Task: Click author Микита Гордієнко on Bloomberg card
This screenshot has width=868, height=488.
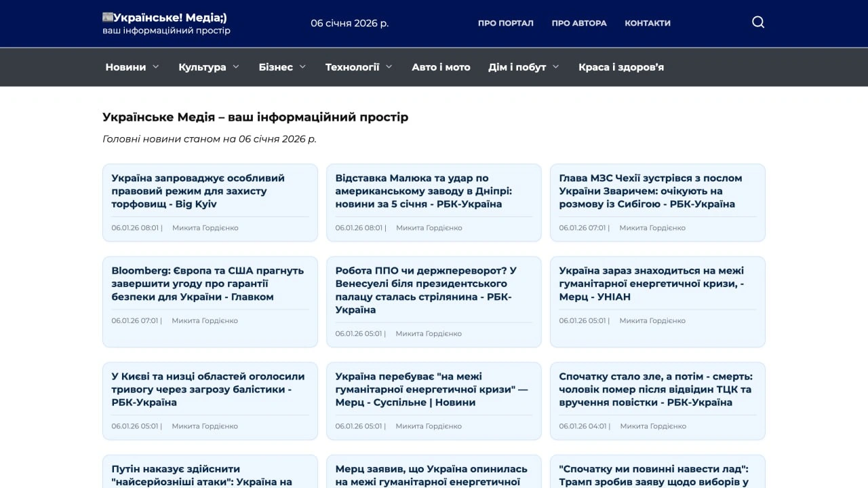Action: click(205, 320)
